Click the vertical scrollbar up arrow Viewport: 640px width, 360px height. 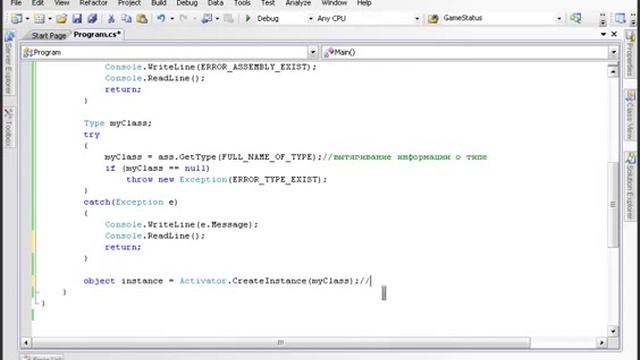[613, 72]
